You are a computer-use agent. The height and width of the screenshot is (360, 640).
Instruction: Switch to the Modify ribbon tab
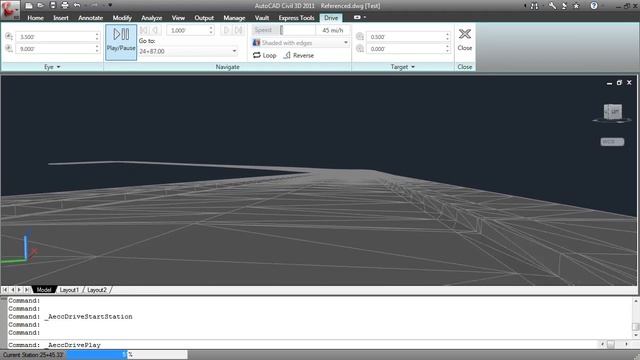point(122,18)
